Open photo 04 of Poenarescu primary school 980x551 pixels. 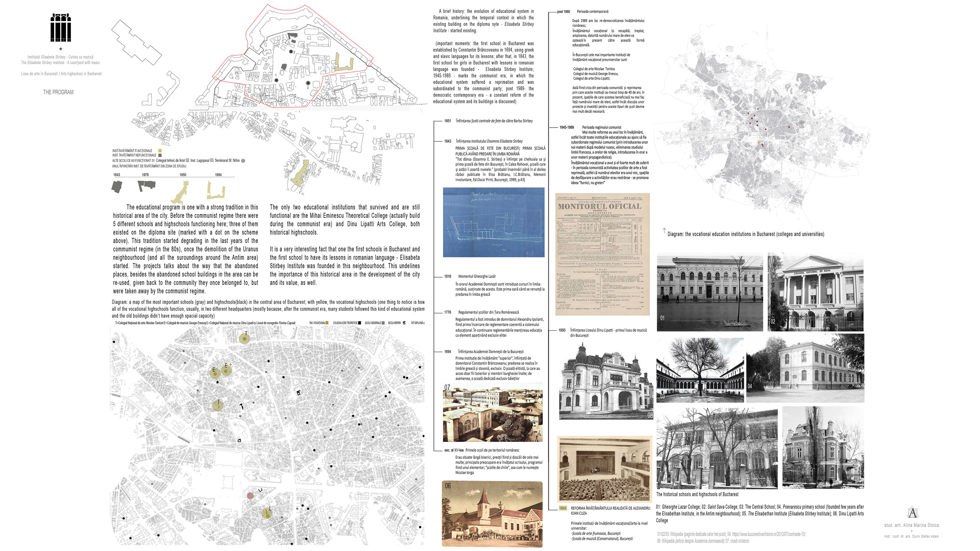coord(805,368)
